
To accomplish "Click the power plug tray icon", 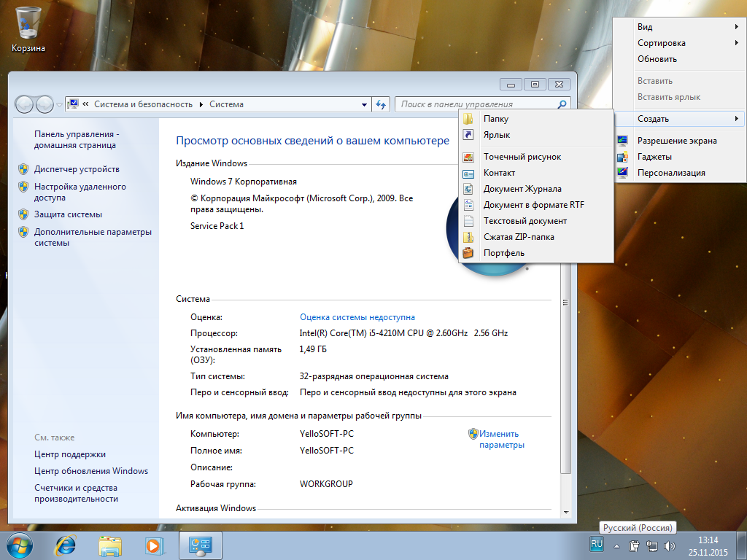I will pos(634,546).
